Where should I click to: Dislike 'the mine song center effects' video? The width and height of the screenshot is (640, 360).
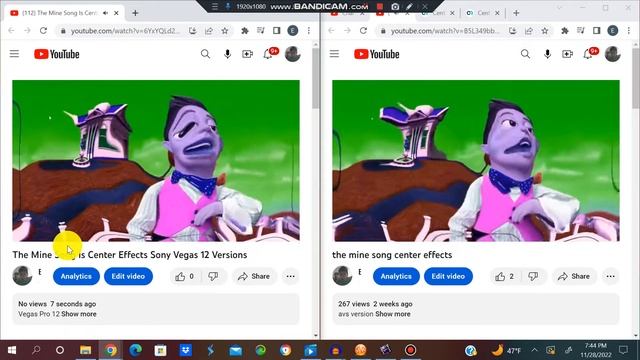(533, 276)
